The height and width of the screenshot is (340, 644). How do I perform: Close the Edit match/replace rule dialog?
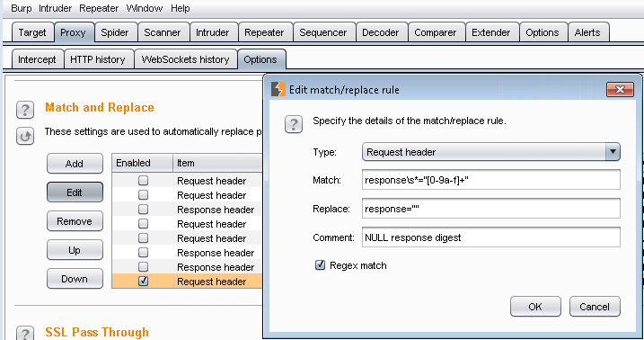point(620,89)
